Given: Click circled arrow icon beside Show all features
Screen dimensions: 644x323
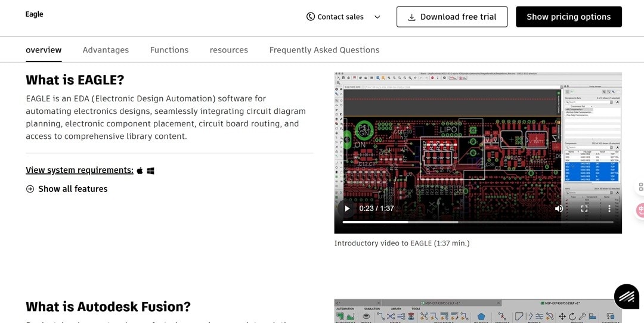Looking at the screenshot, I should [x=30, y=189].
